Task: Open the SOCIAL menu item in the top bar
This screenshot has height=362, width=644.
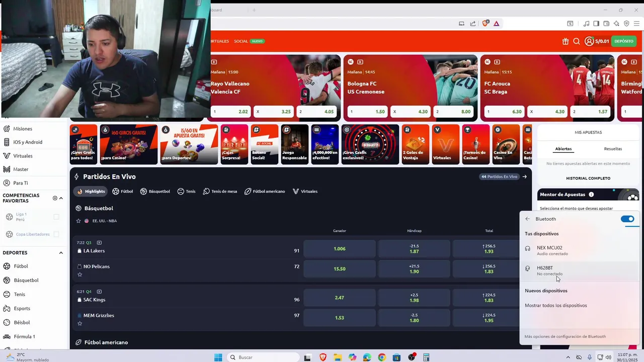Action: [241, 41]
